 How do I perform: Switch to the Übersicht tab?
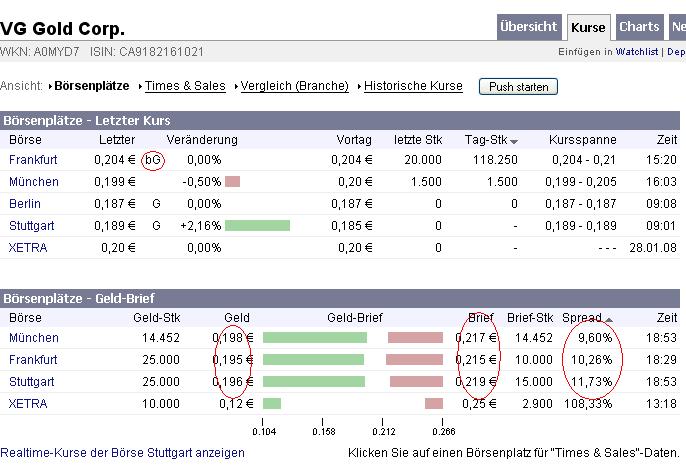click(x=529, y=27)
